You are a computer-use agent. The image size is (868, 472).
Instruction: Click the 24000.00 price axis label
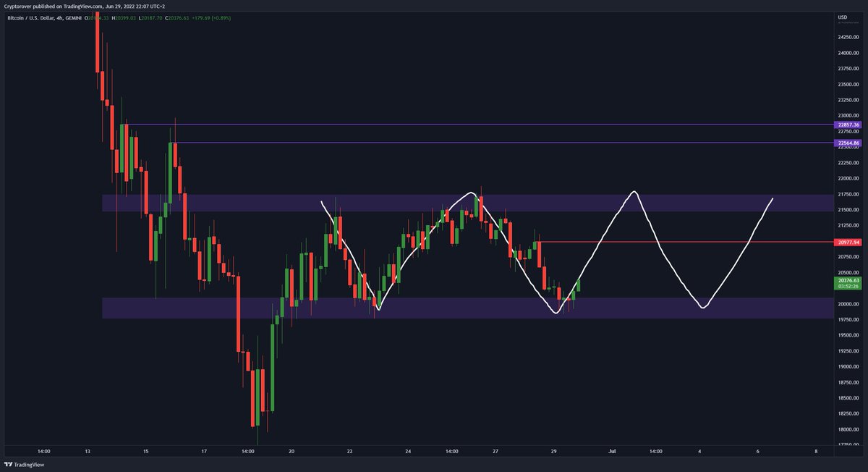(x=848, y=53)
